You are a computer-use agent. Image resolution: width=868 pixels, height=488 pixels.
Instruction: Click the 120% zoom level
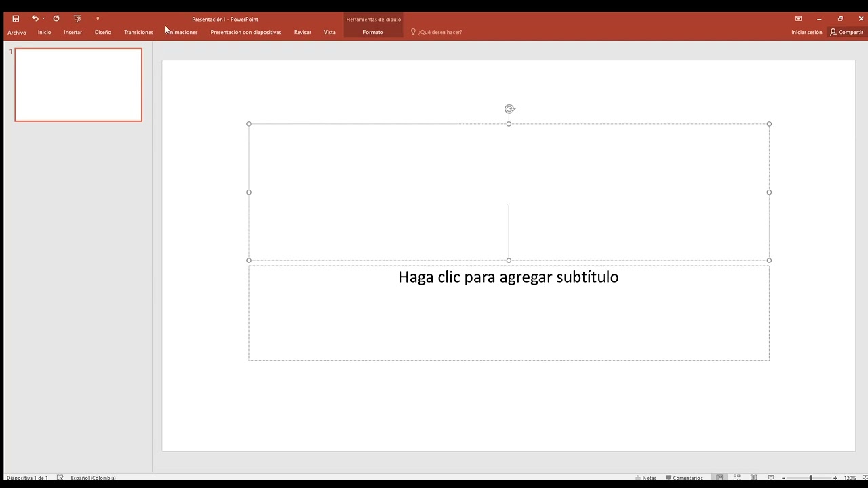pyautogui.click(x=850, y=478)
